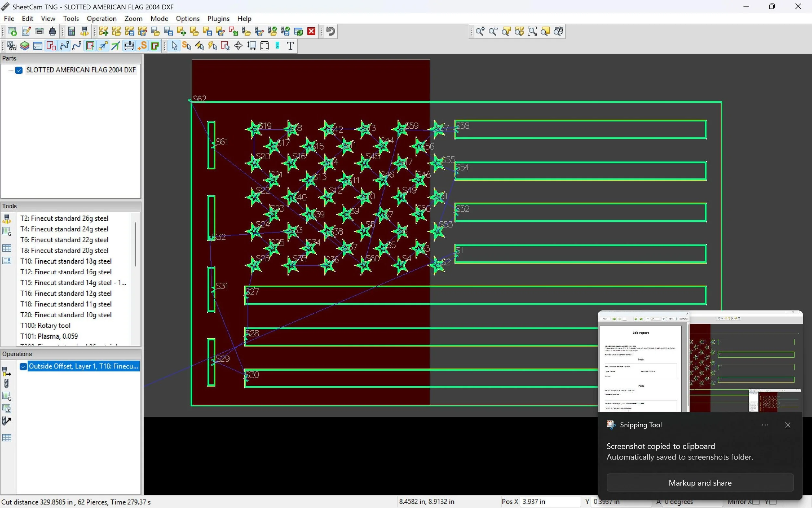Open Snipping Tool notification options ellipsis

(x=765, y=425)
